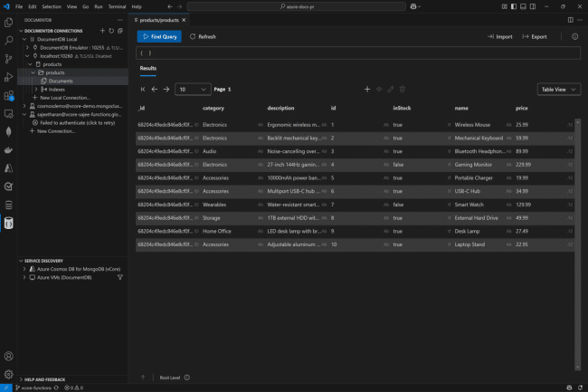Open the page size dropdown showing 10

pos(193,90)
